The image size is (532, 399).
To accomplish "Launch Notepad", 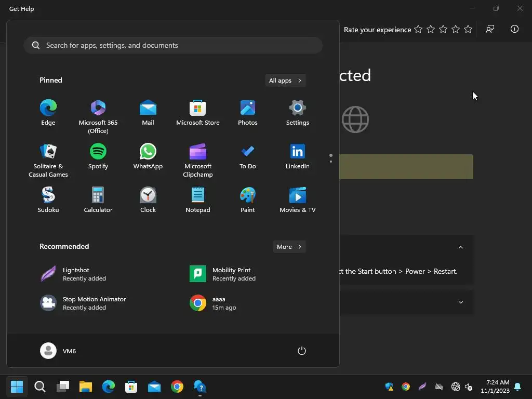I will (x=198, y=200).
